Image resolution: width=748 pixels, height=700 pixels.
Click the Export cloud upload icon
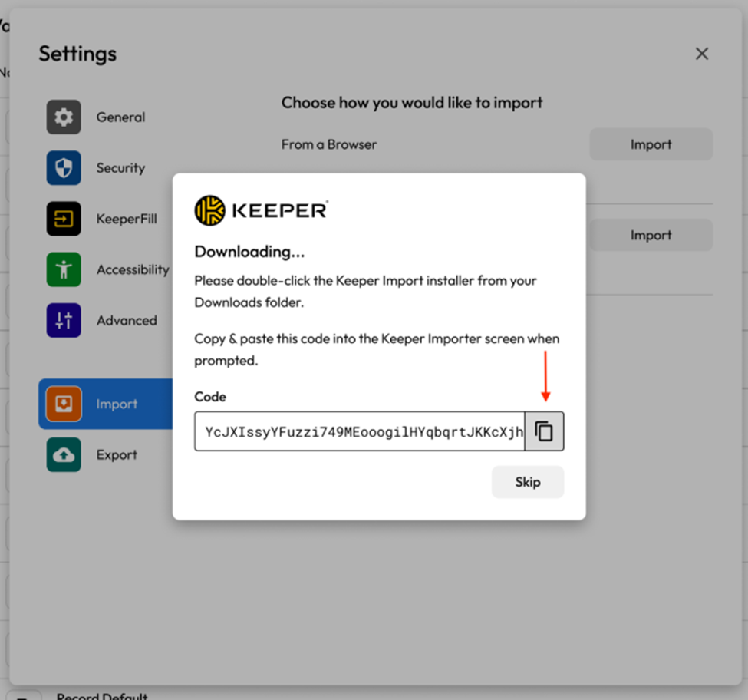[64, 454]
